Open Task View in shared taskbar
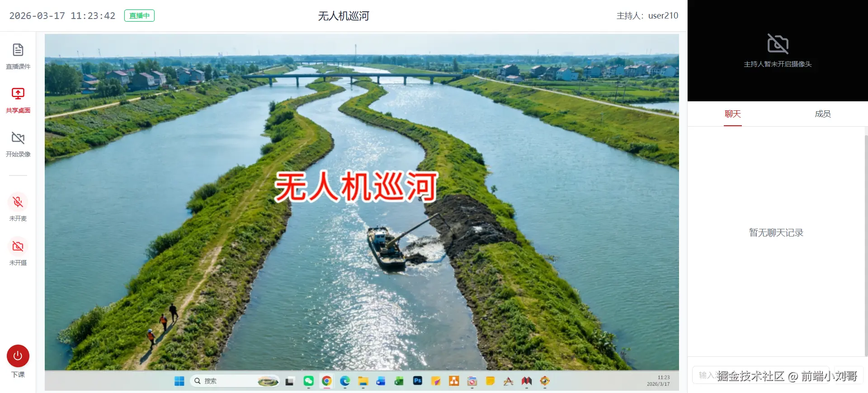 pyautogui.click(x=289, y=381)
